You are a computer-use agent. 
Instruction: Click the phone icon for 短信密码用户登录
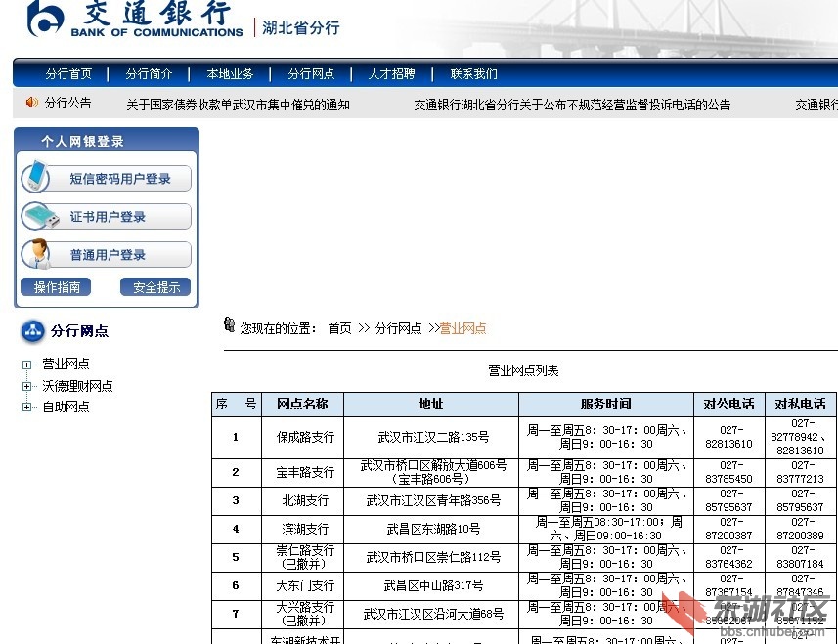click(x=36, y=177)
